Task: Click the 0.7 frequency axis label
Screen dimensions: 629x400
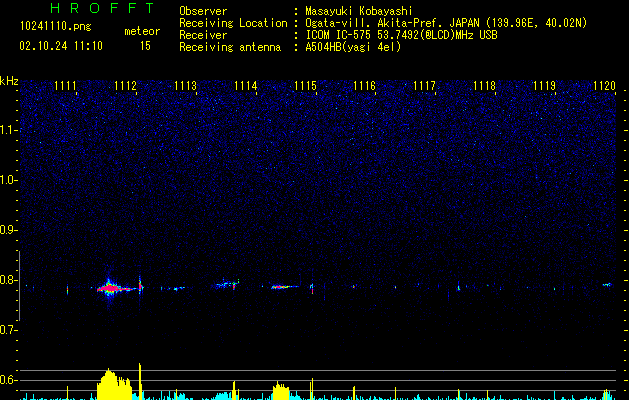Action: pyautogui.click(x=8, y=330)
